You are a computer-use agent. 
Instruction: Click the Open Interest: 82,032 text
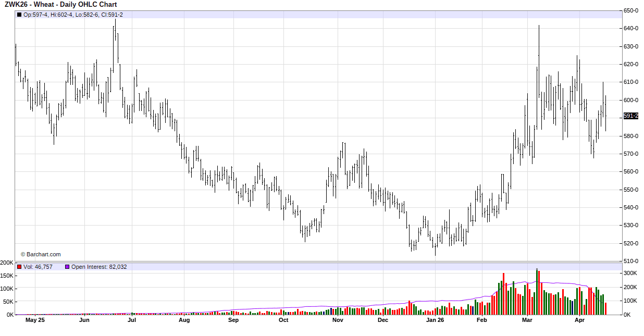pos(99,267)
